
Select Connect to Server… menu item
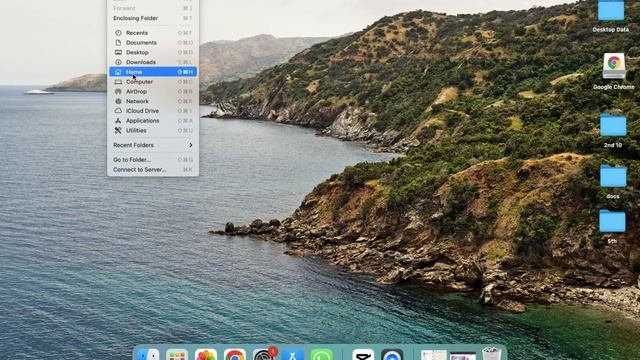153,169
